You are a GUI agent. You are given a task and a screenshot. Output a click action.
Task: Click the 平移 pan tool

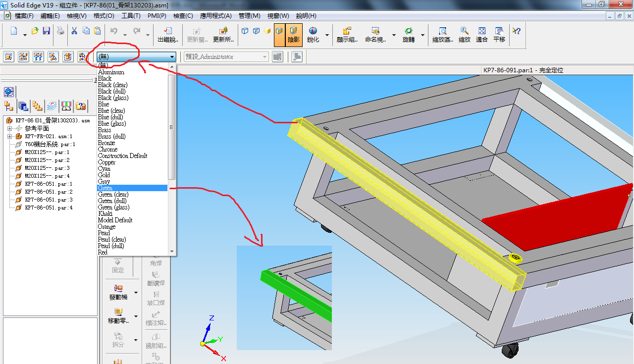[x=499, y=35]
